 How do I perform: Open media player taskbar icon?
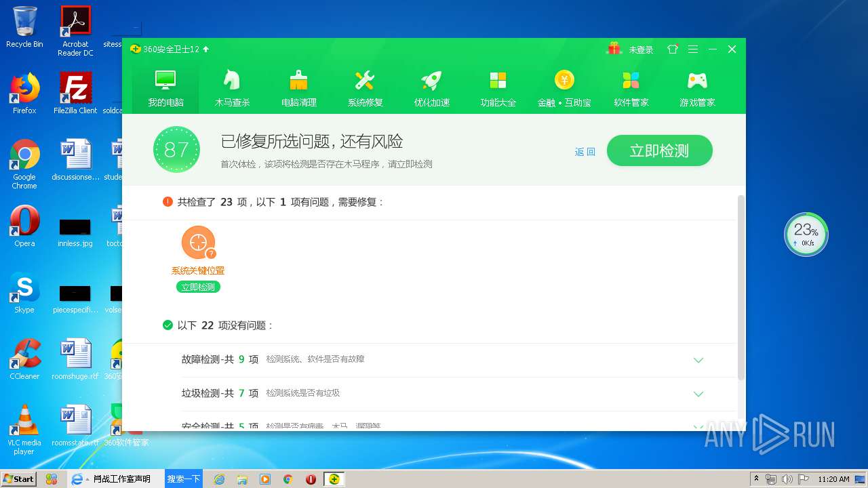265,479
